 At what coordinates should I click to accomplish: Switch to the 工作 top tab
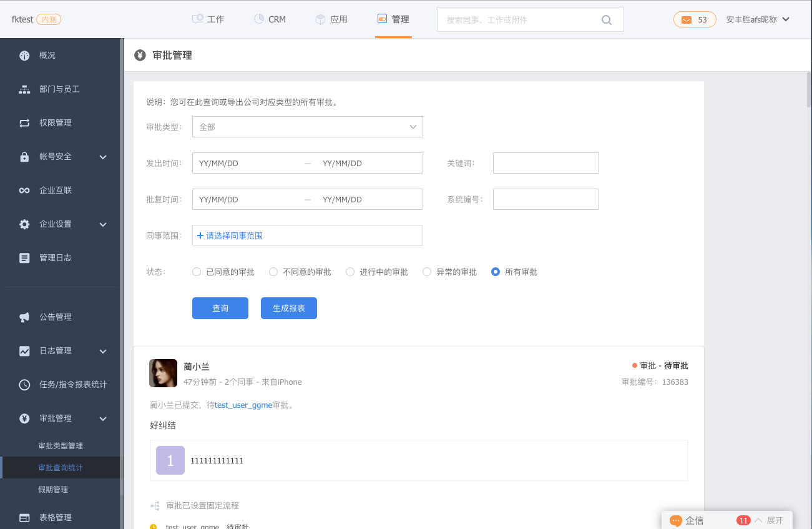click(208, 19)
